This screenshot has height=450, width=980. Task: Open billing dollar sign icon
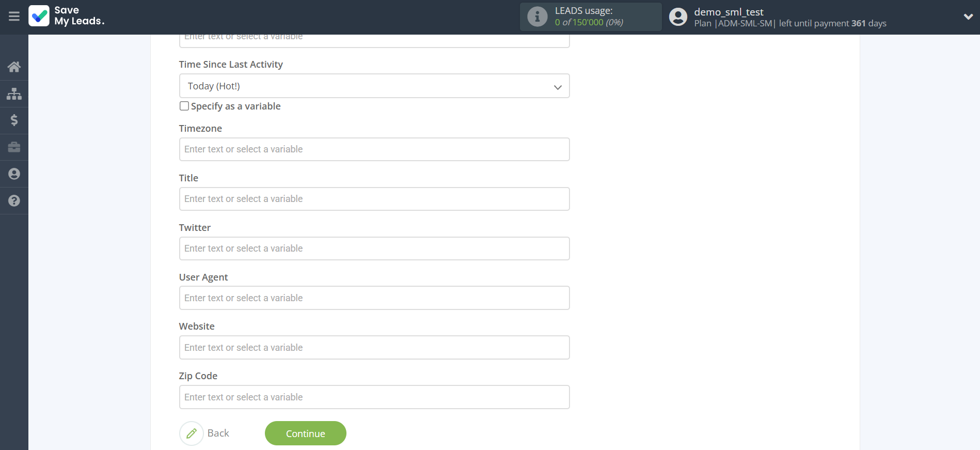click(14, 120)
